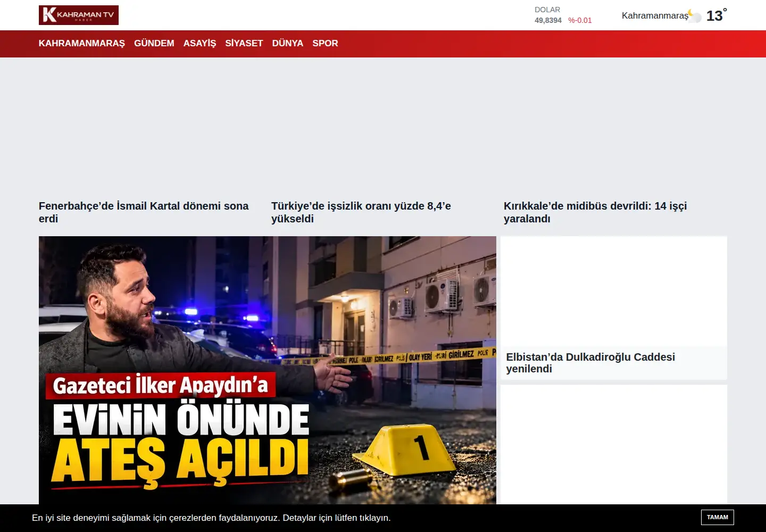
Task: Open the Kırıkkale midibüs devrildi story
Action: click(x=595, y=212)
